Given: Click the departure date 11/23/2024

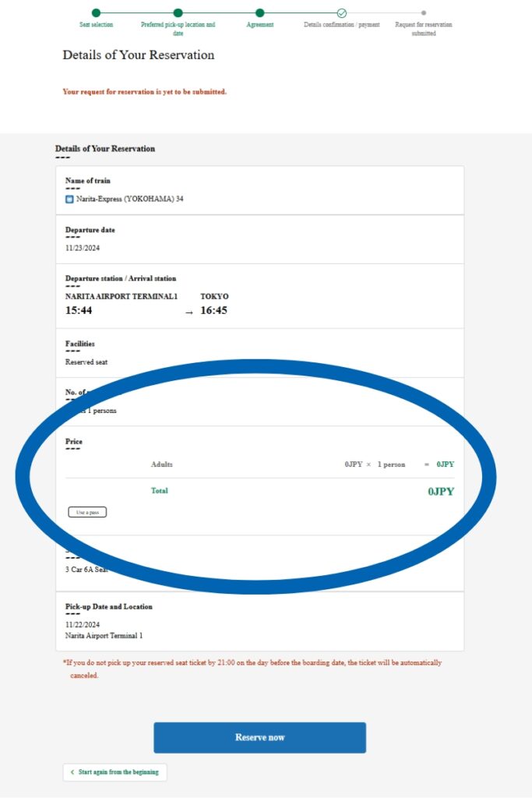Looking at the screenshot, I should (x=83, y=248).
